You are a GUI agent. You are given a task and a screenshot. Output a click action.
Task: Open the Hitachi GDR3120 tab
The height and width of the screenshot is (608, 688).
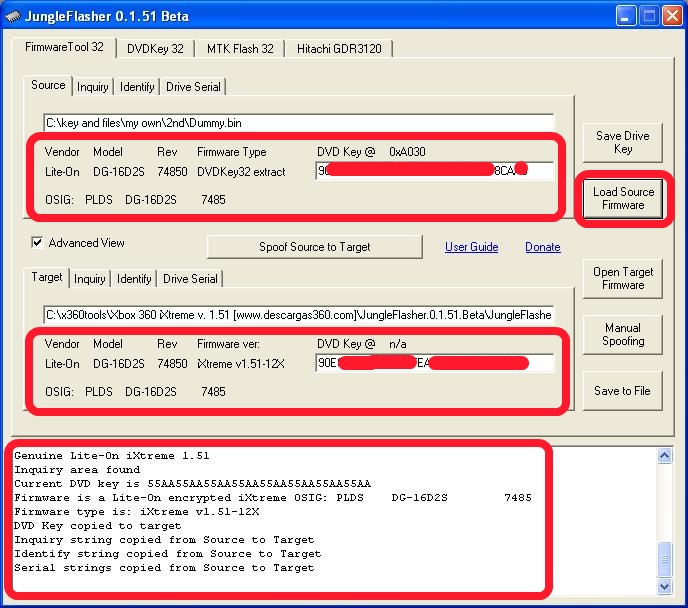click(339, 49)
